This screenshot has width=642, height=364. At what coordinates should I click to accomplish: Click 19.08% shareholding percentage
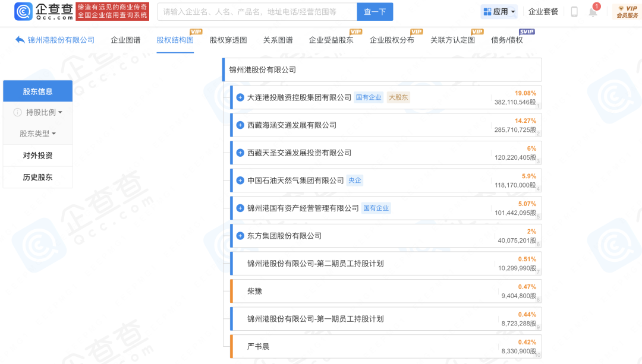[525, 93]
